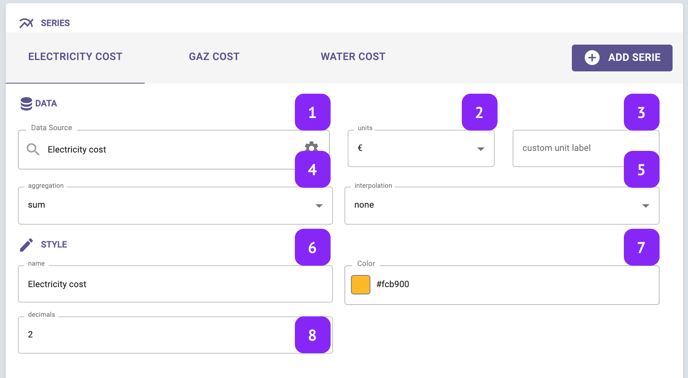Click the ADD SERIE button
The width and height of the screenshot is (688, 378).
pos(622,58)
